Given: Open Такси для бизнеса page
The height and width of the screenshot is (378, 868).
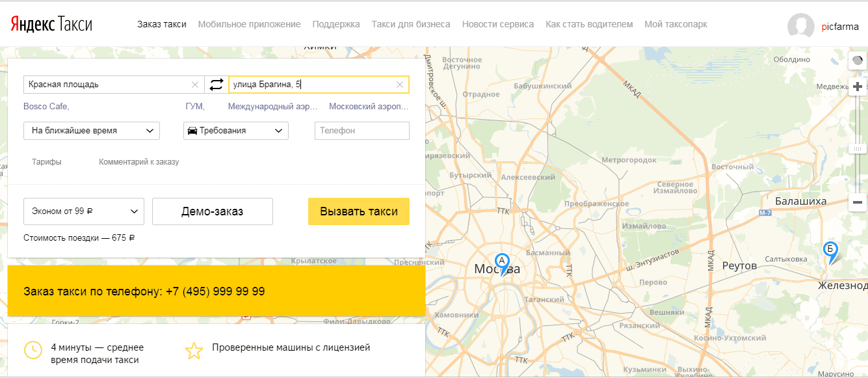Looking at the screenshot, I should (411, 24).
